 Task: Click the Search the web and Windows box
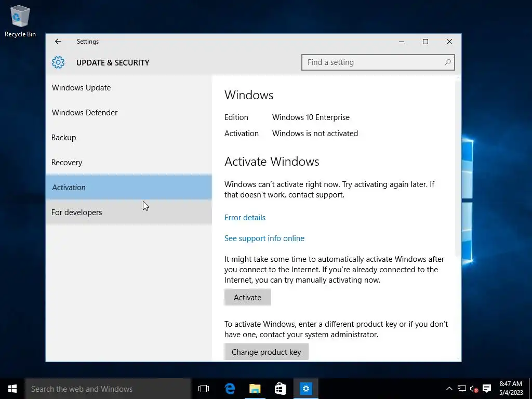coord(108,389)
